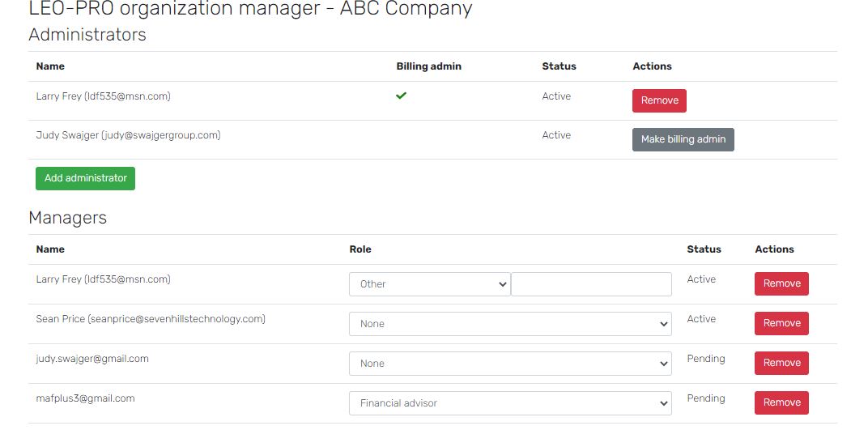Click the judy.swajger@gmail.com email text
868x430 pixels.
click(92, 360)
